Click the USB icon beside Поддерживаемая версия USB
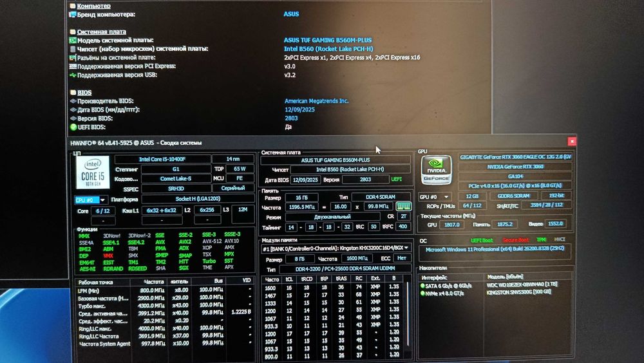 [x=73, y=75]
